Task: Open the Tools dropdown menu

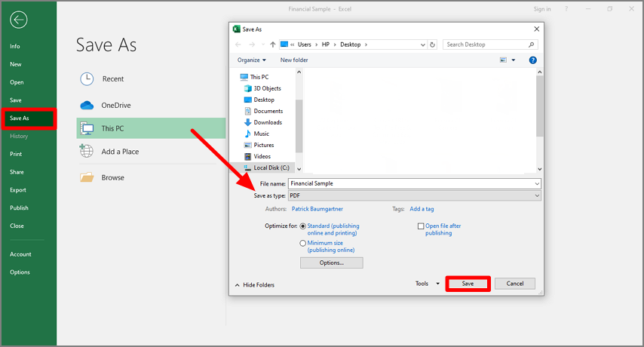Action: (427, 284)
